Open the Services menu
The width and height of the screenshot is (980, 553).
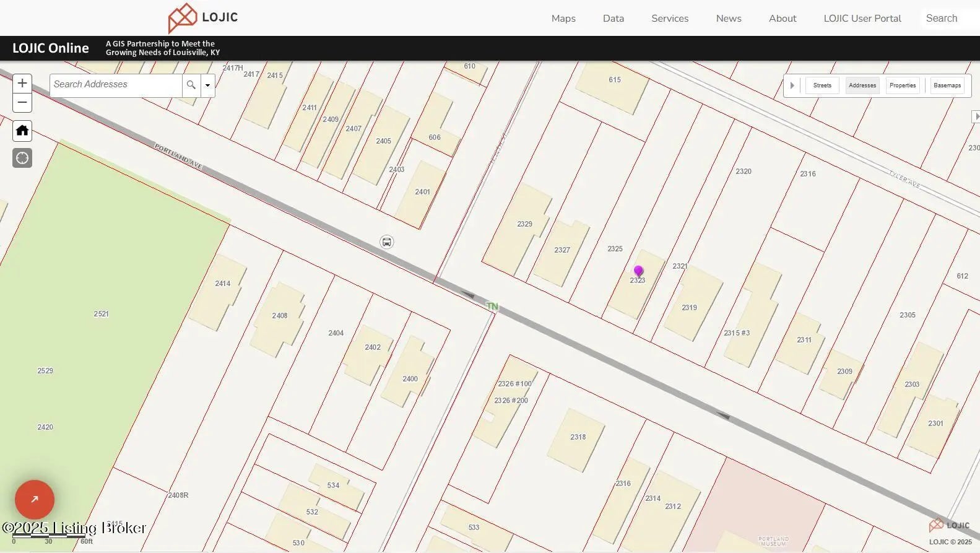coord(670,19)
